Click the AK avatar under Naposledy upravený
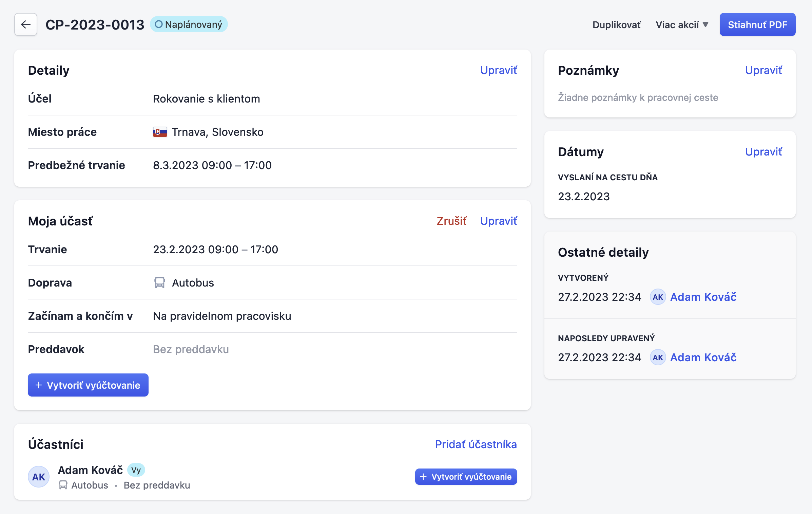 [x=658, y=357]
